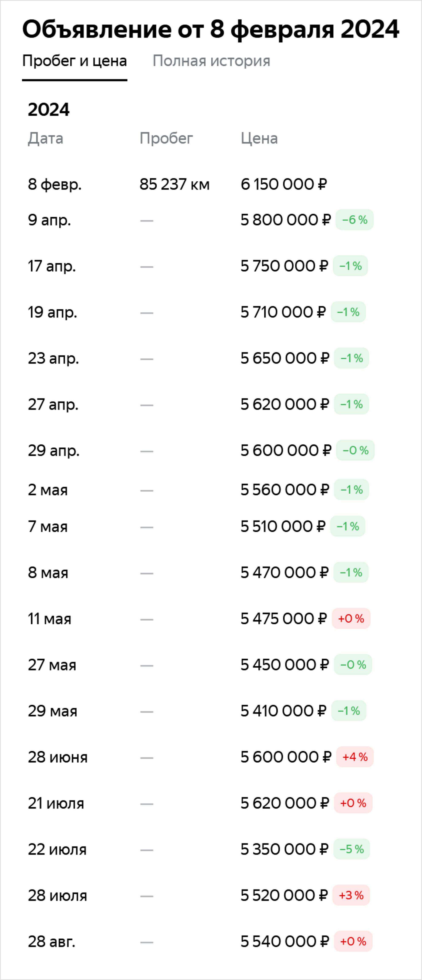Click the 2024 year heading

click(49, 109)
